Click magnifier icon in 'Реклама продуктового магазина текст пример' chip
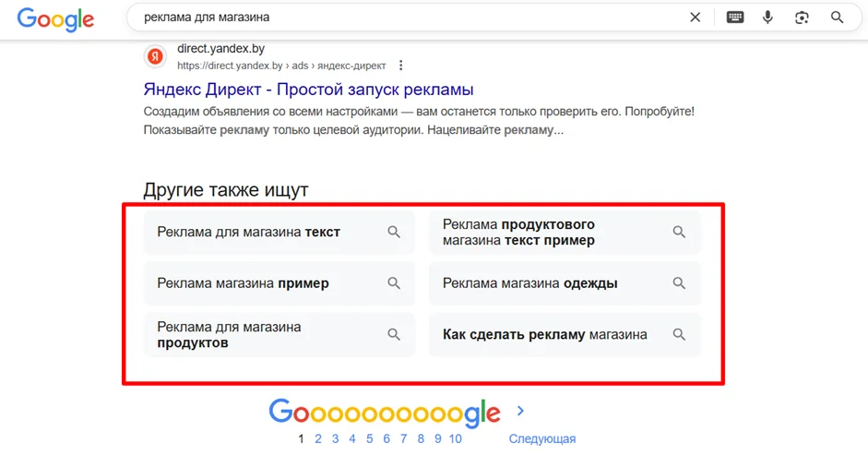 tap(679, 232)
